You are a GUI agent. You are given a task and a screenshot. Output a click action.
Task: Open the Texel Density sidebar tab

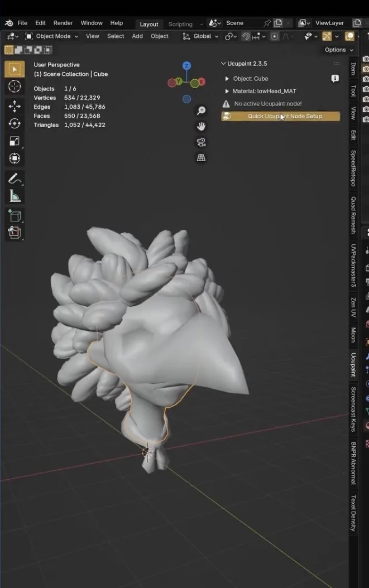[353, 513]
